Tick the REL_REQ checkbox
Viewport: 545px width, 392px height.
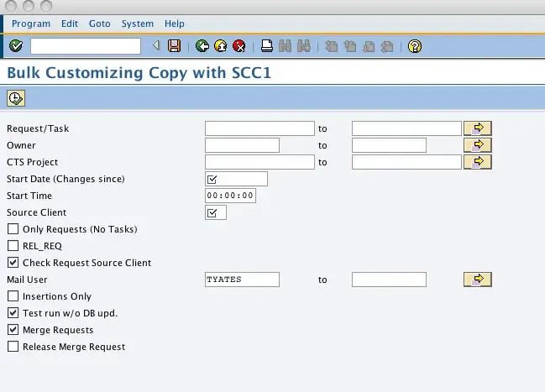[13, 246]
